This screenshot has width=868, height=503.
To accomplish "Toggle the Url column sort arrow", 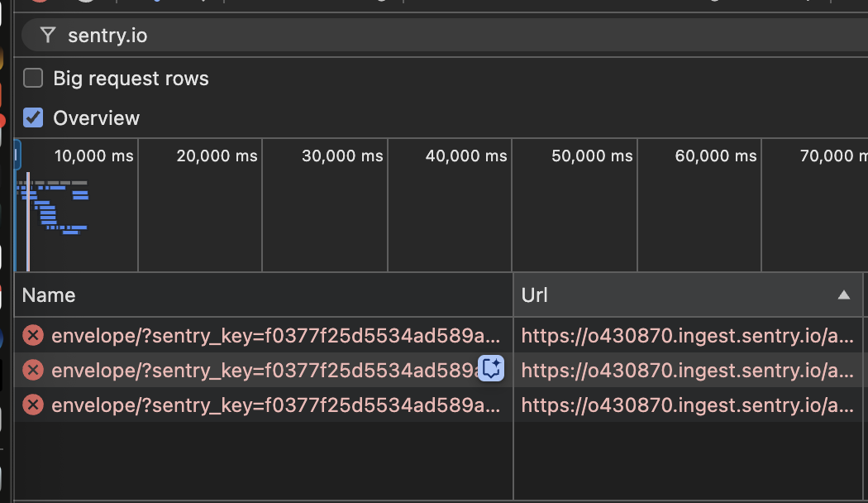I will coord(844,295).
